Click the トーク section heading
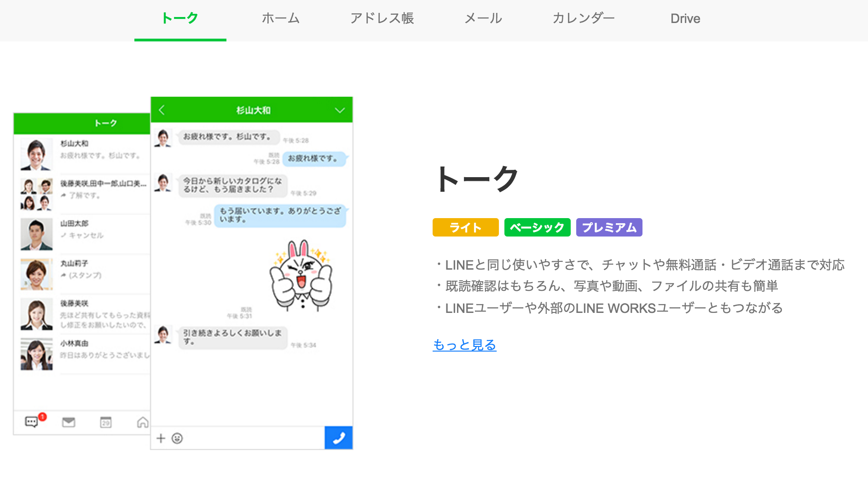Image resolution: width=868 pixels, height=485 pixels. tap(477, 179)
